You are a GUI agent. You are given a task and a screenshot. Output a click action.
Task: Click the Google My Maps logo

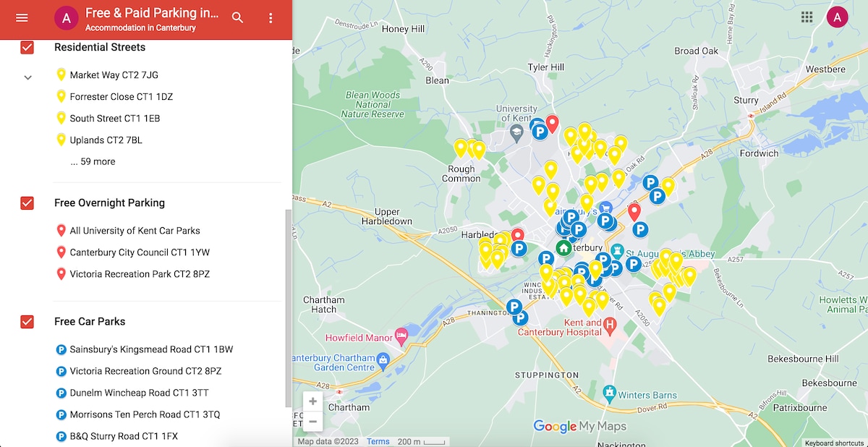tap(580, 426)
